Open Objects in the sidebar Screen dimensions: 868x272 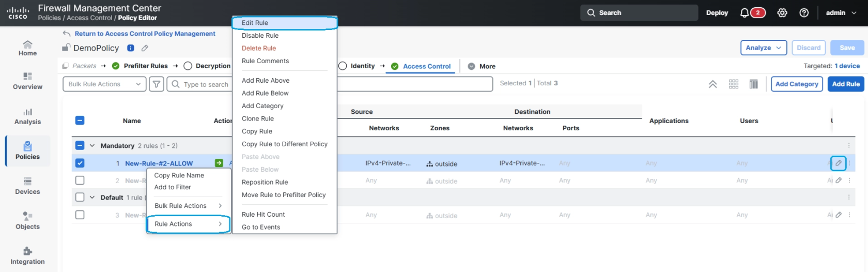pyautogui.click(x=27, y=221)
